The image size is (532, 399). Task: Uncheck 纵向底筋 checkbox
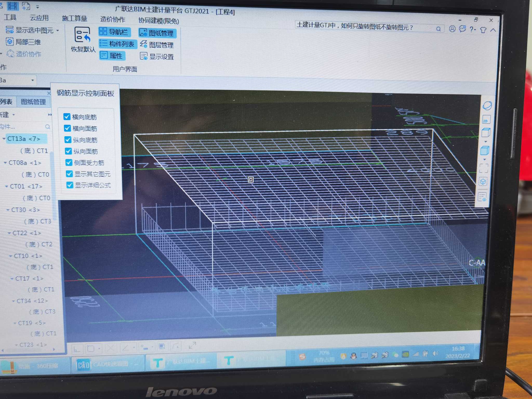coord(68,139)
